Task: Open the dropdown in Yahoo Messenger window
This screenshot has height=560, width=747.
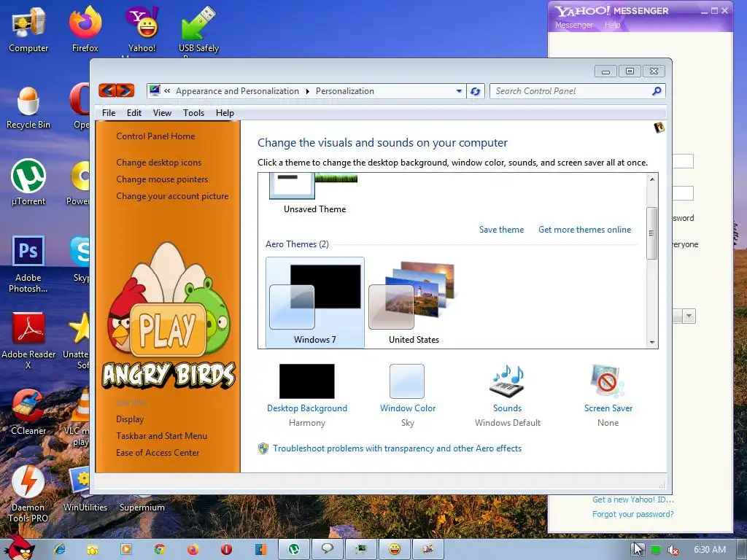Action: click(x=689, y=316)
